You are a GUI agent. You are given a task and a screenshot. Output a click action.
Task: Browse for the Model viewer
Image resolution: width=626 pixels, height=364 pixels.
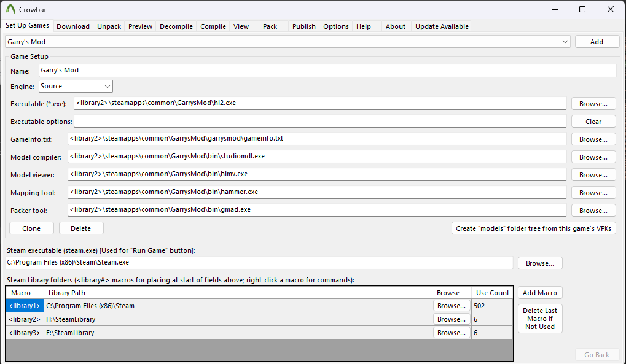[593, 175]
